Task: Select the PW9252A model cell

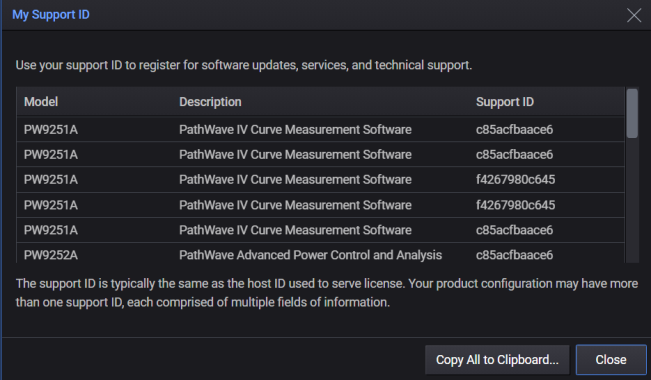Action: 51,255
